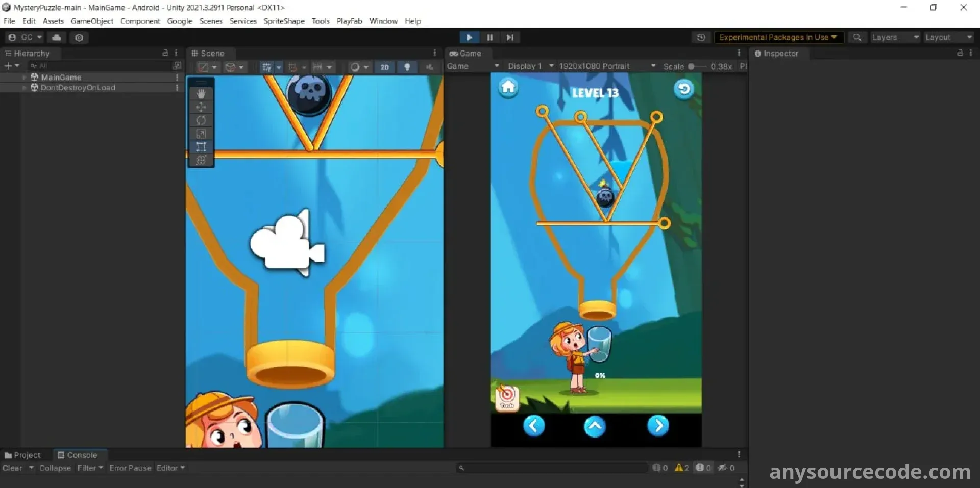This screenshot has height=488, width=980.
Task: Select the Hand tool in Scene
Action: point(201,94)
